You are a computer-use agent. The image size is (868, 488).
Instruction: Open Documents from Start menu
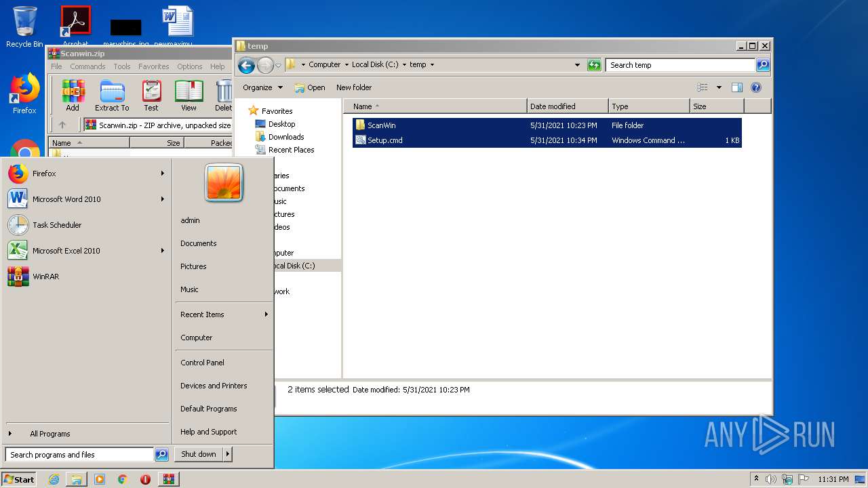[198, 243]
